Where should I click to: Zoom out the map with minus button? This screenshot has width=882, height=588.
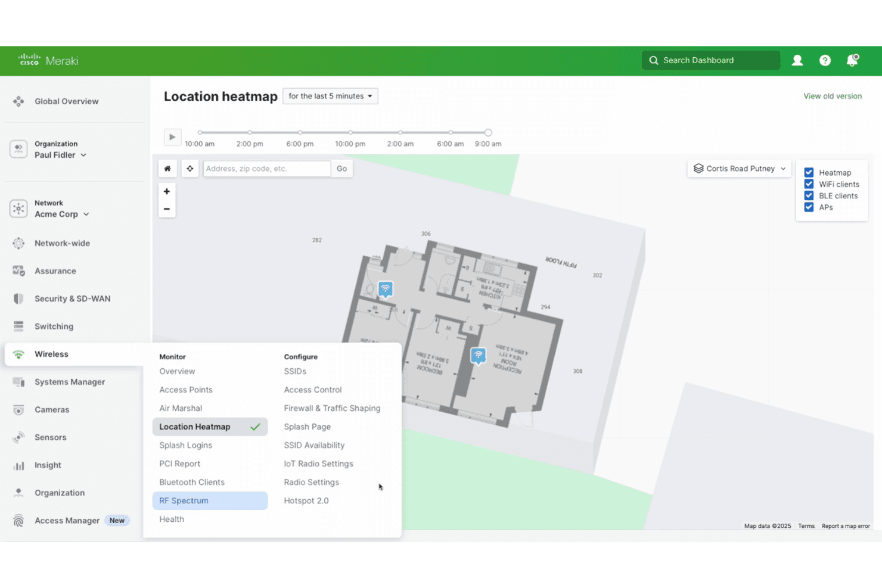(x=167, y=209)
